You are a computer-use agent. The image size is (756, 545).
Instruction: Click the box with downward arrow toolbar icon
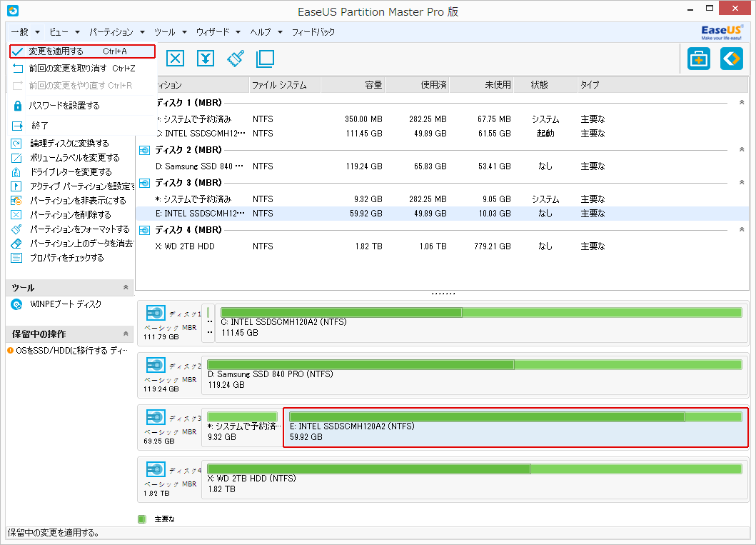click(206, 59)
